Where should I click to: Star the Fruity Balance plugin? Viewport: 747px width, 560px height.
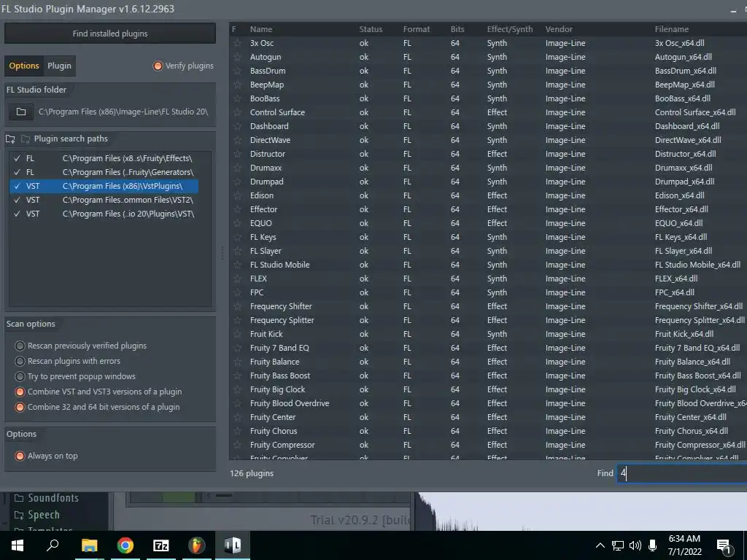[x=237, y=362]
